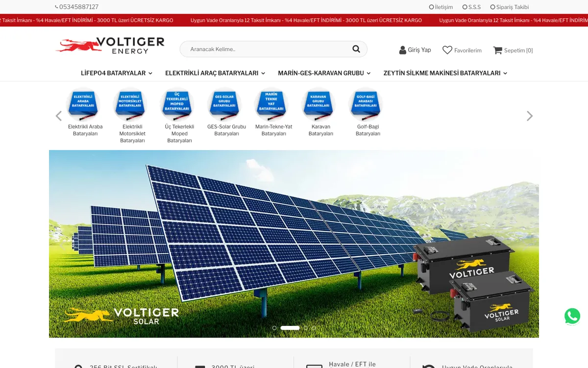588x368 pixels.
Task: Click the Karavan Bataryaları category icon
Action: coord(318,104)
